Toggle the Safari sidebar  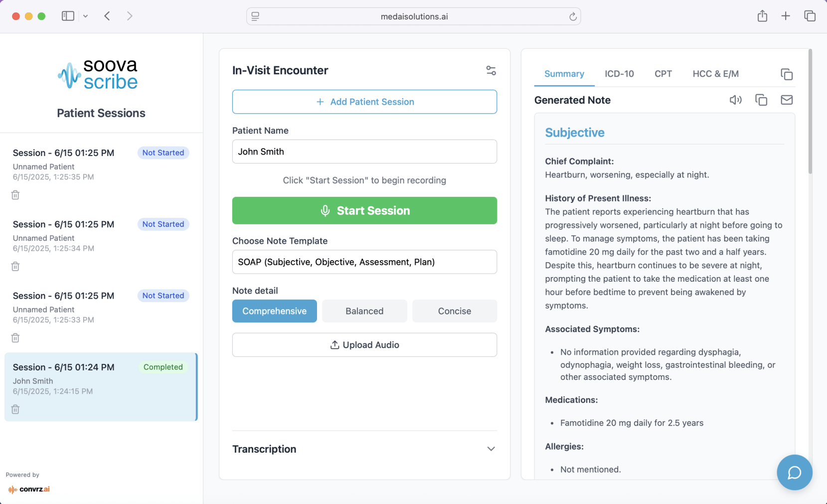68,16
